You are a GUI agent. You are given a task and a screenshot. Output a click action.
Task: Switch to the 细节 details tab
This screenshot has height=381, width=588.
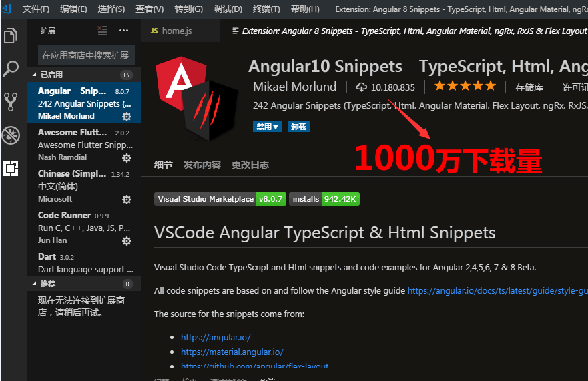click(x=164, y=165)
